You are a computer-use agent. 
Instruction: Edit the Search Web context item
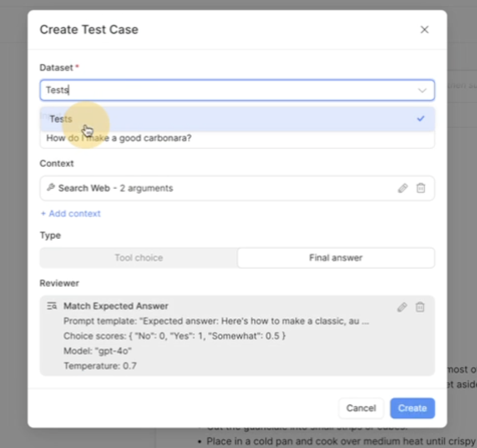(x=403, y=189)
